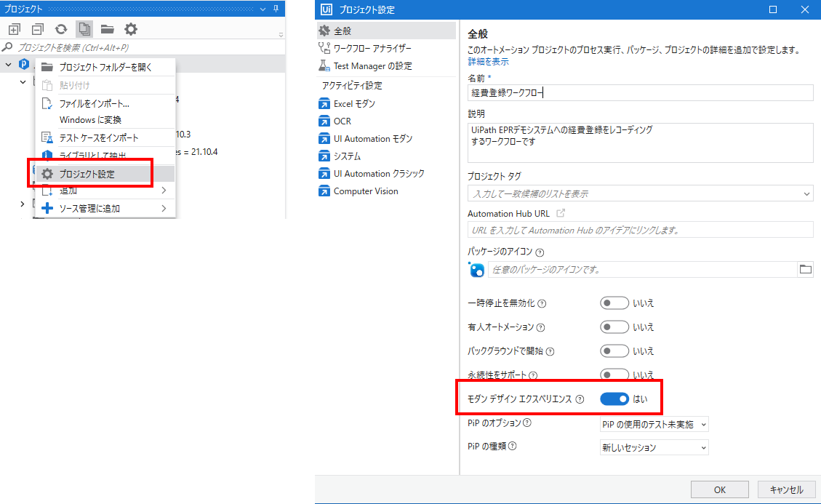Open the プロジェクト panel options dropdown arrow
Image resolution: width=821 pixels, height=504 pixels.
(263, 9)
